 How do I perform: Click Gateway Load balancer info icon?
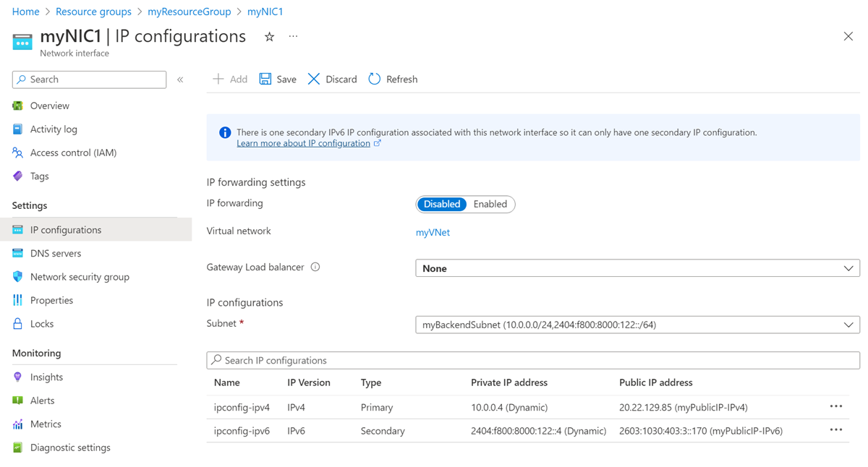(315, 267)
